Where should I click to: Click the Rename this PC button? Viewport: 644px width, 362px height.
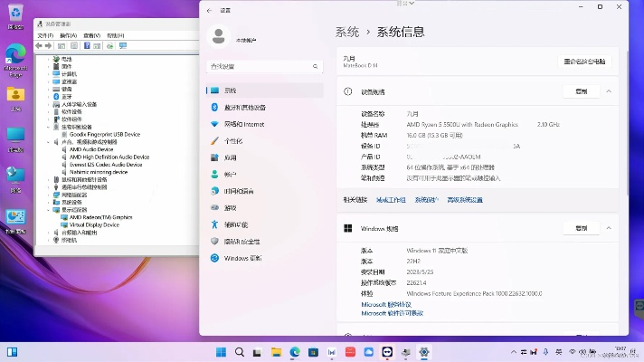click(584, 62)
